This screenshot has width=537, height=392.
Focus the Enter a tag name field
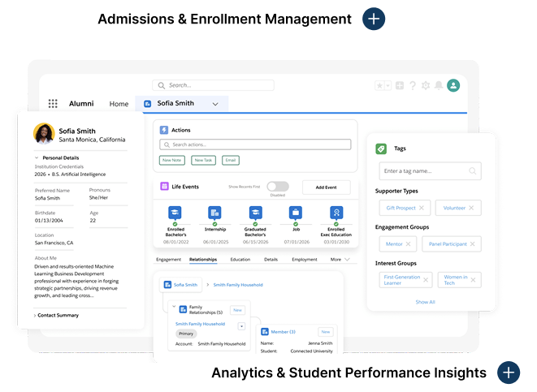point(430,170)
